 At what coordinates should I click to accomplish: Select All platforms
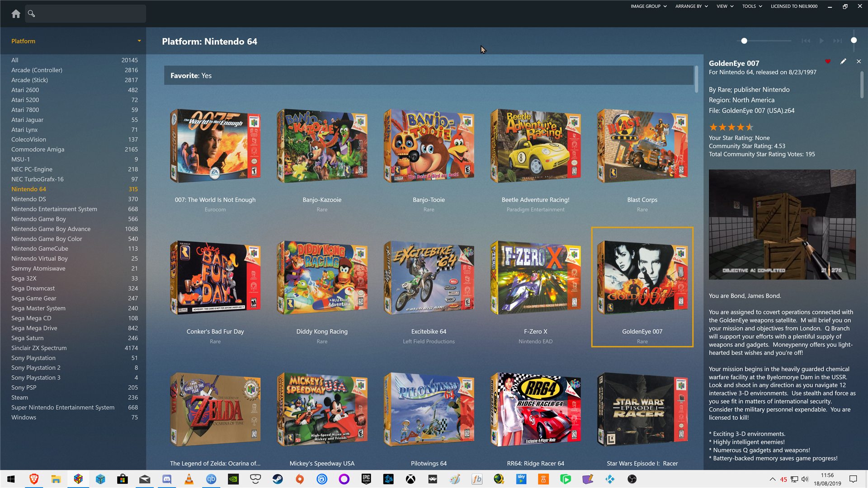(75, 60)
